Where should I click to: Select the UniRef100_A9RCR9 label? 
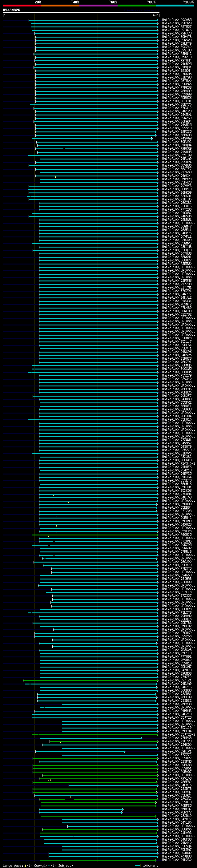pos(177,149)
